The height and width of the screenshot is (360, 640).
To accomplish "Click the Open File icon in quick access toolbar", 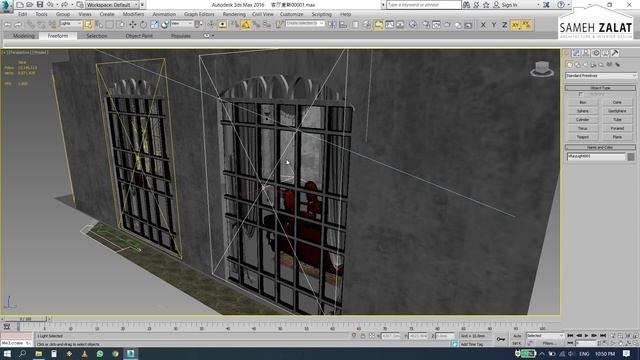I will 29,5.
